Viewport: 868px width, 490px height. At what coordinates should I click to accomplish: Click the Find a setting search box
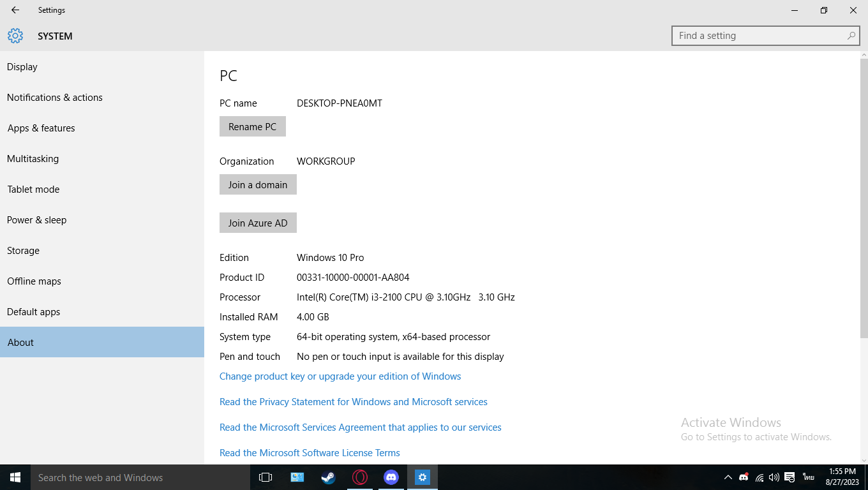tap(765, 36)
